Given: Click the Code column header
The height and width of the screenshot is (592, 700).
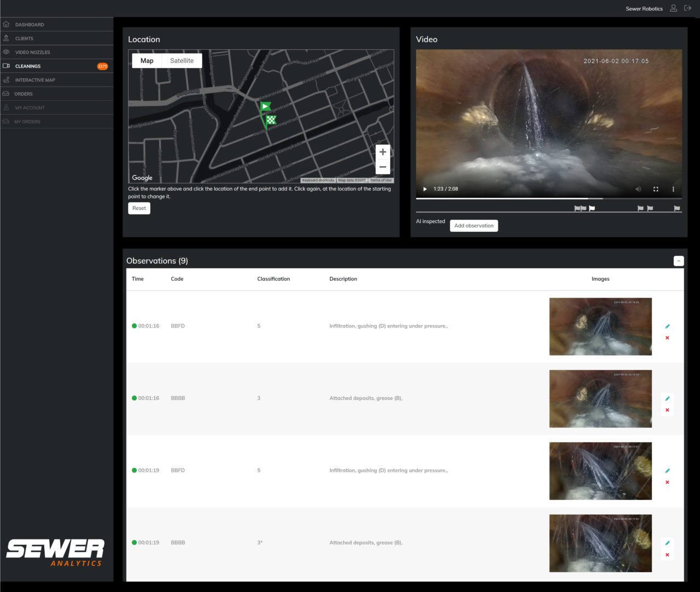Looking at the screenshot, I should pos(177,279).
